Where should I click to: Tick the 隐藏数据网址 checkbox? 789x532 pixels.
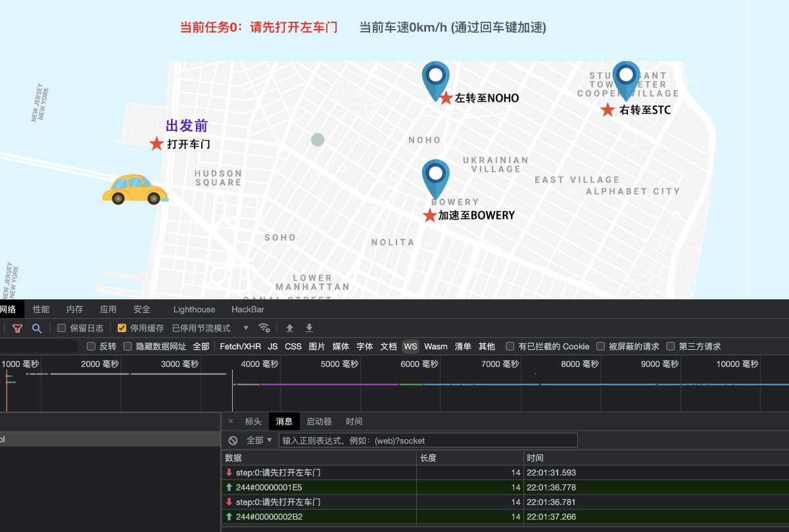[x=128, y=347]
